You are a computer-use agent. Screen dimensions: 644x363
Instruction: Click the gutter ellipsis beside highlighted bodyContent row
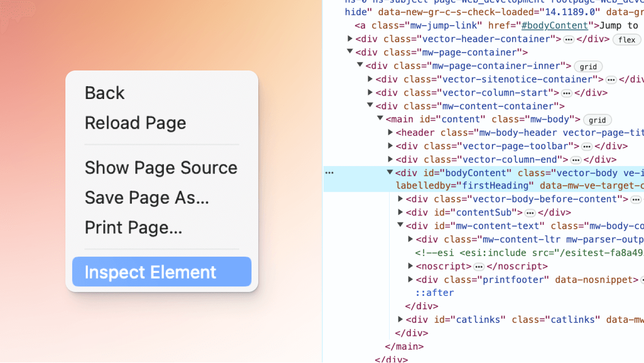[329, 172]
